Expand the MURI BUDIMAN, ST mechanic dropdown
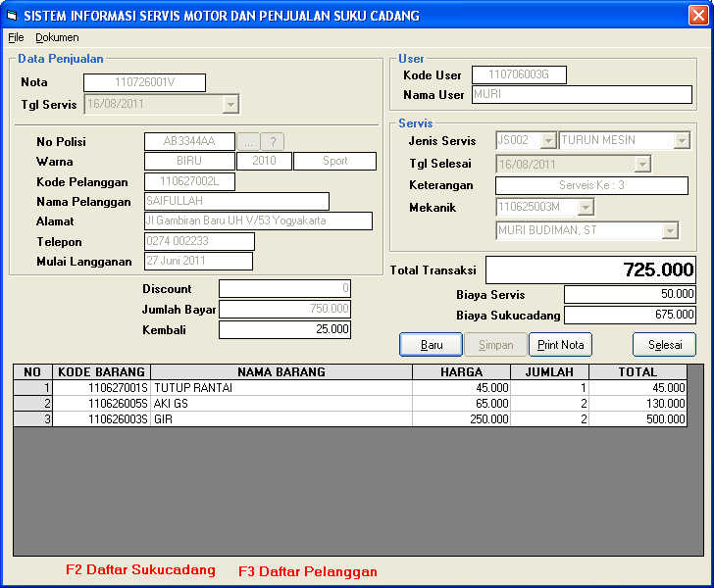This screenshot has width=714, height=588. (670, 230)
